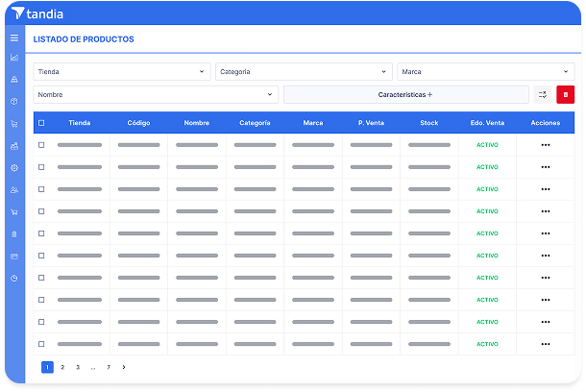Expand the Marca dropdown filter

485,72
